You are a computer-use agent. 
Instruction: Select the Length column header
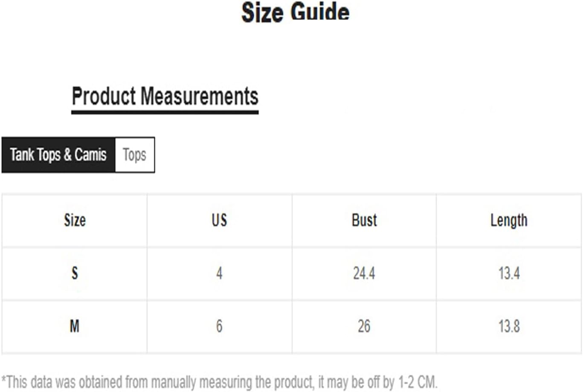[509, 220]
